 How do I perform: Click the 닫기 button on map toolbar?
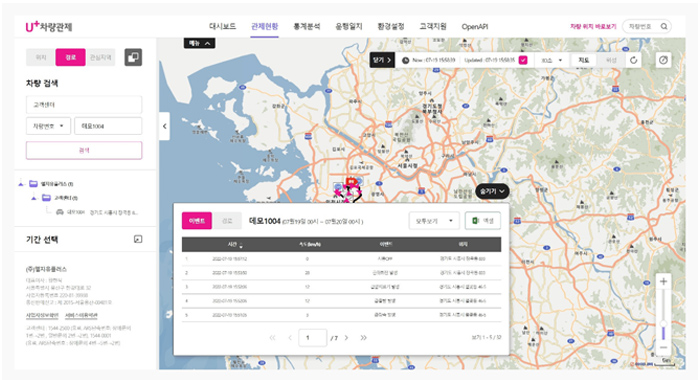(382, 60)
